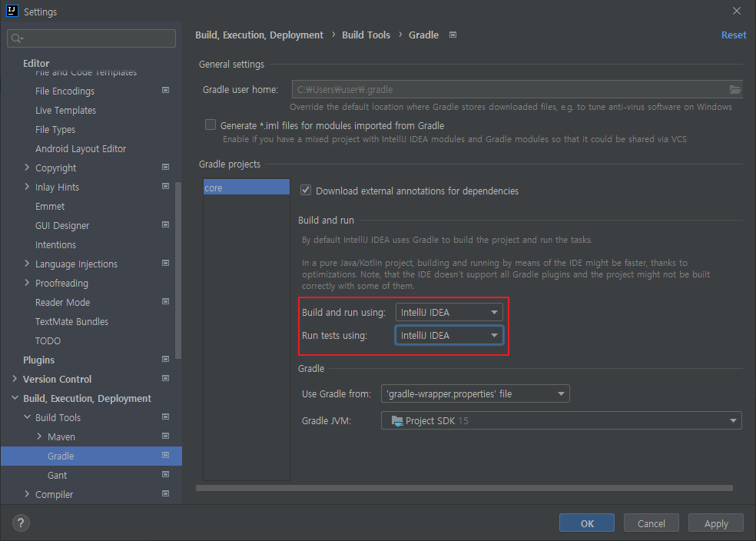Click the search magnifier icon in settings search
756x541 pixels.
(17, 38)
